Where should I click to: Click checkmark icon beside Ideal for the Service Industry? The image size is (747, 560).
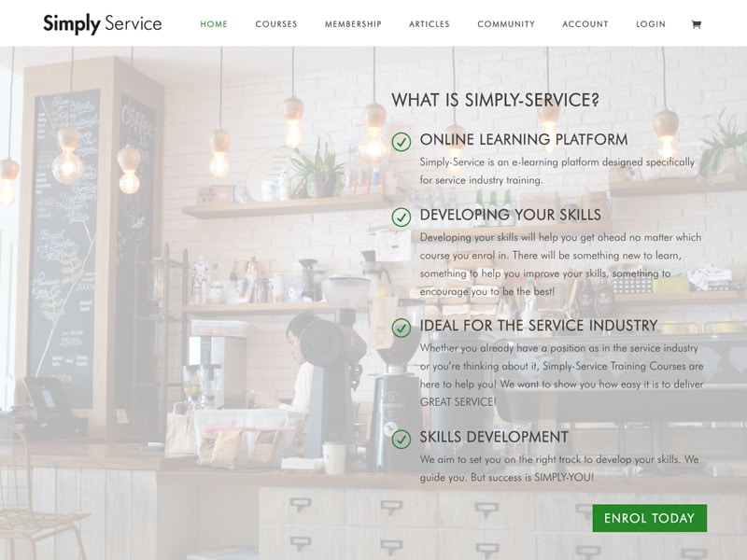pyautogui.click(x=402, y=329)
